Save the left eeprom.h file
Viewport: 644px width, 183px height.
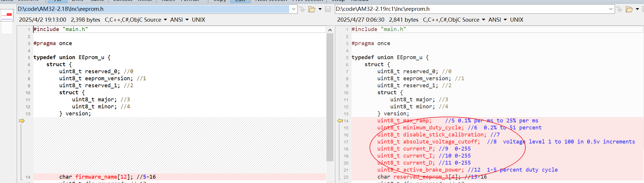pos(328,9)
